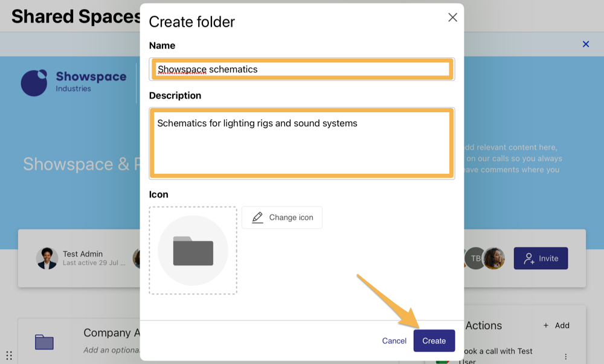
Task: Close the Create folder dialog
Action: point(452,18)
